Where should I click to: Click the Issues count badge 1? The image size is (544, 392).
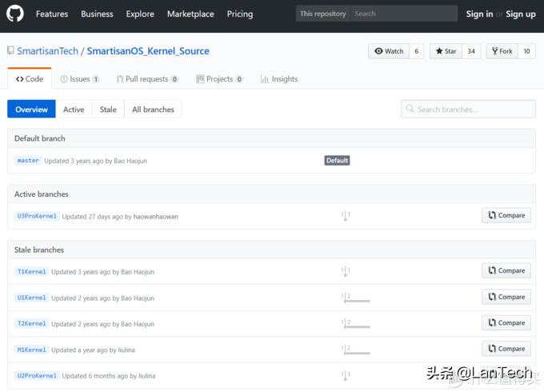pyautogui.click(x=96, y=79)
